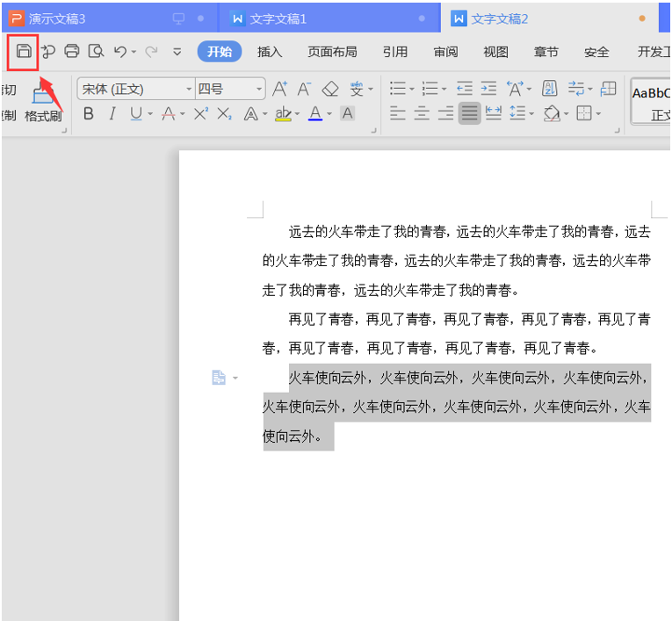Viewport: 672px width, 621px height.
Task: Open the undo history dropdown arrow
Action: coord(134,53)
